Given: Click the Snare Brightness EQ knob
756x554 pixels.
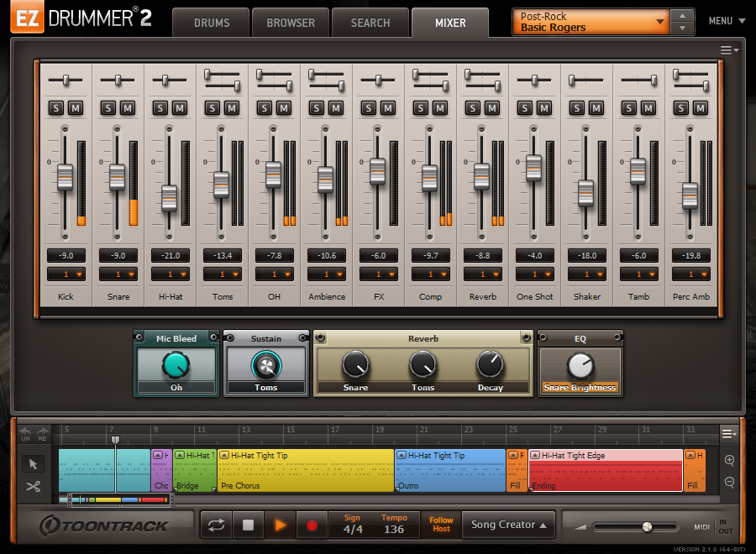Looking at the screenshot, I should 580,366.
